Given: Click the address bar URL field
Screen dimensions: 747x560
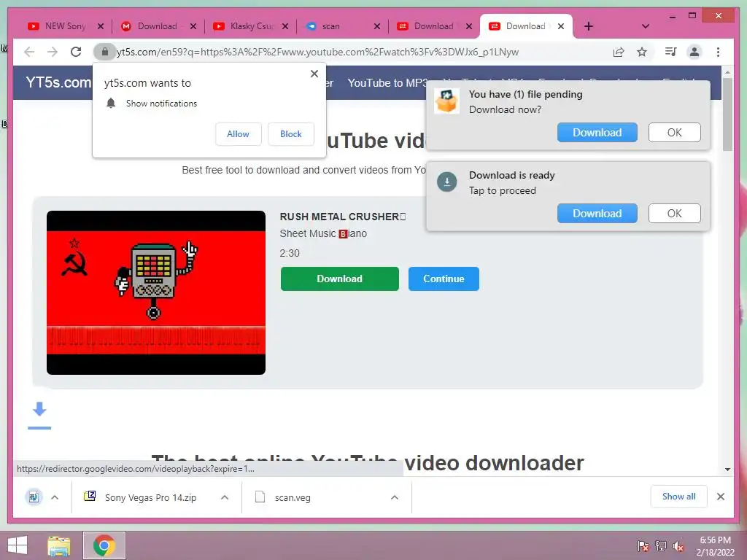Looking at the screenshot, I should pos(317,52).
